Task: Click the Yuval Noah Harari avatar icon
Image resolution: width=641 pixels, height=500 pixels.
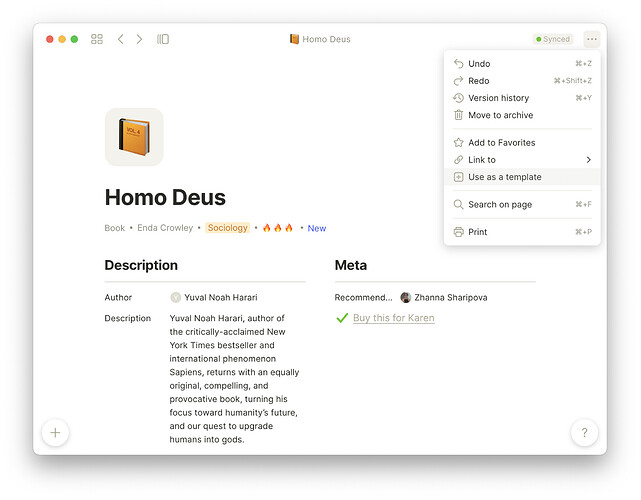Action: tap(175, 298)
